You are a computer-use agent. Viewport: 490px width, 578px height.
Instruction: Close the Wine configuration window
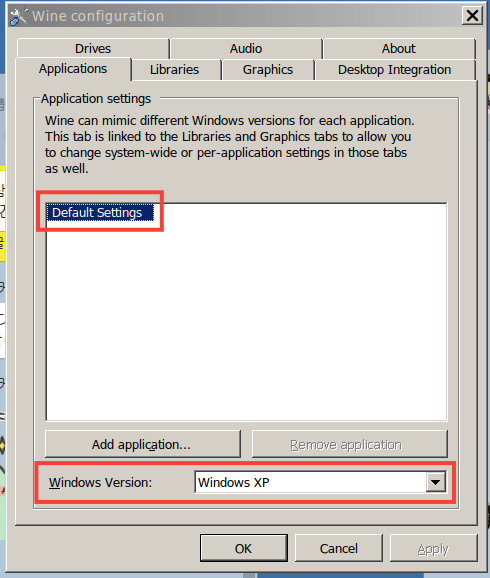point(472,16)
